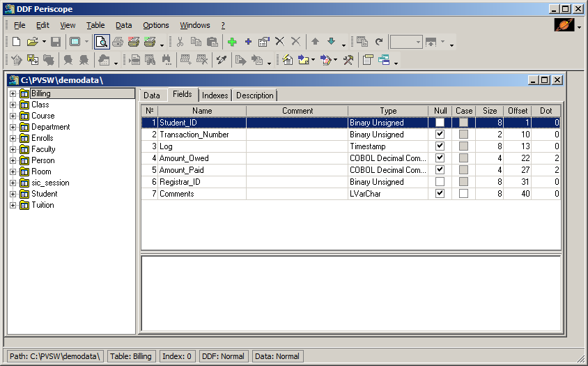Viewport: 588px width, 366px height.
Task: Expand the Faculty table node
Action: tap(13, 149)
